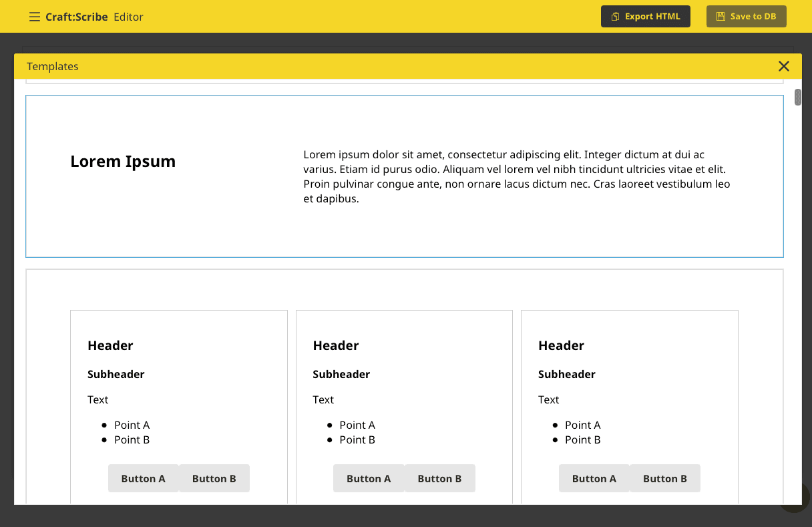This screenshot has width=812, height=527.
Task: Select the Subheader in the middle card
Action: [341, 374]
